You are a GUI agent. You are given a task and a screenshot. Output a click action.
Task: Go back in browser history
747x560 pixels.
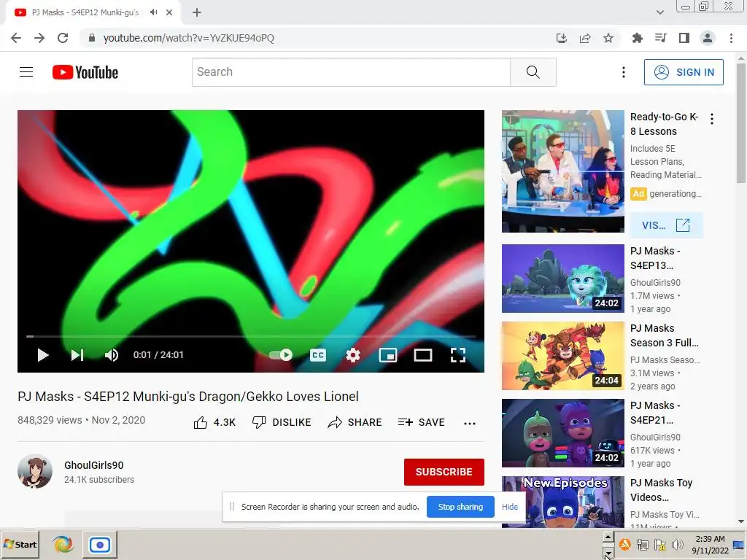pos(16,38)
